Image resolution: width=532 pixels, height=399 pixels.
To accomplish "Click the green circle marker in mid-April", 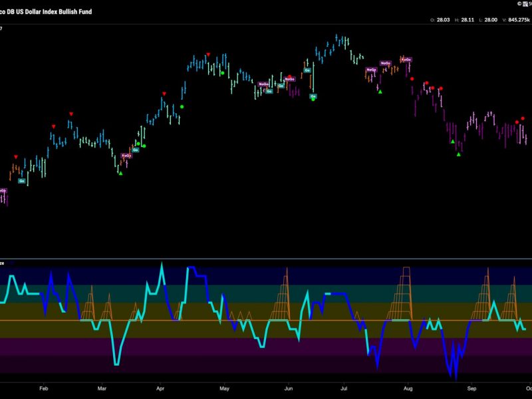I will click(x=182, y=107).
